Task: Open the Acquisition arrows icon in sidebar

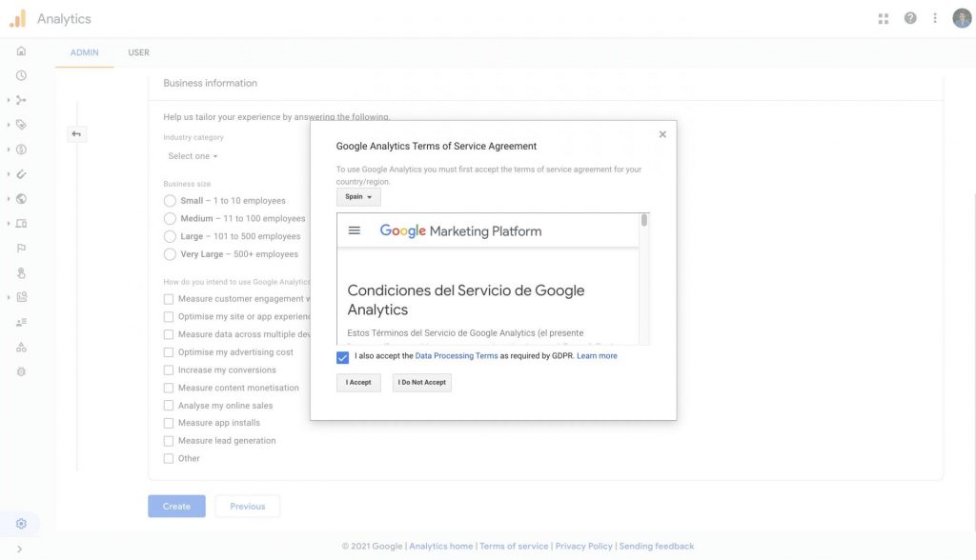Action: [21, 100]
